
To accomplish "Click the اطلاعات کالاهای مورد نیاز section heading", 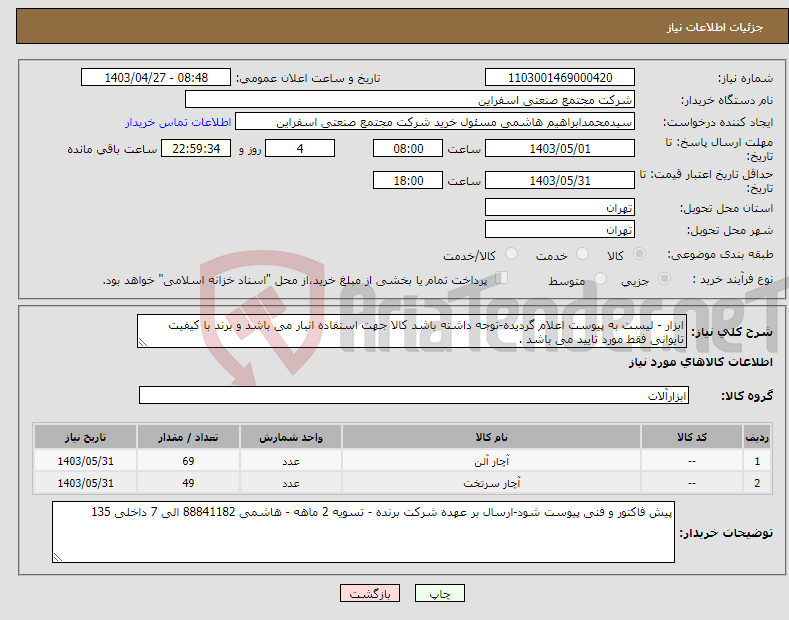I will coord(700,362).
